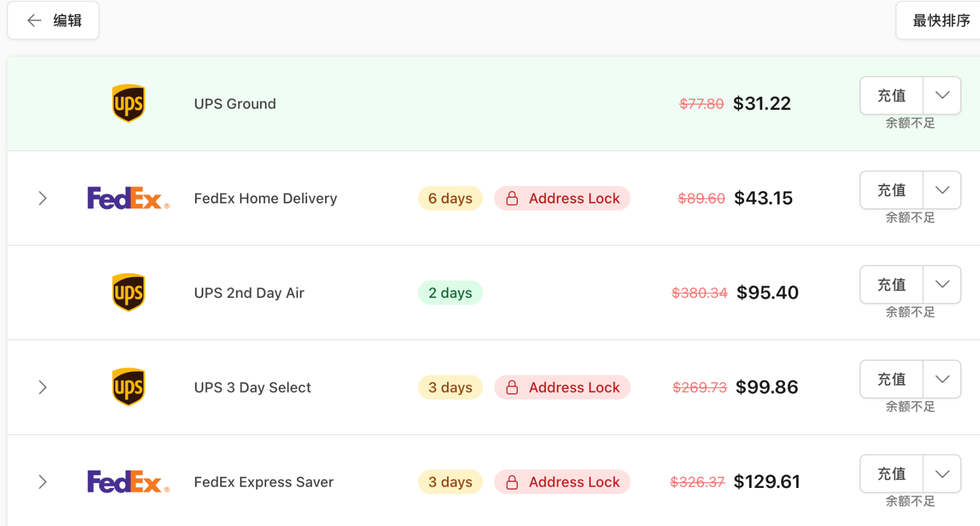Click the crossed-out $380.34 price
980x526 pixels.
point(700,292)
